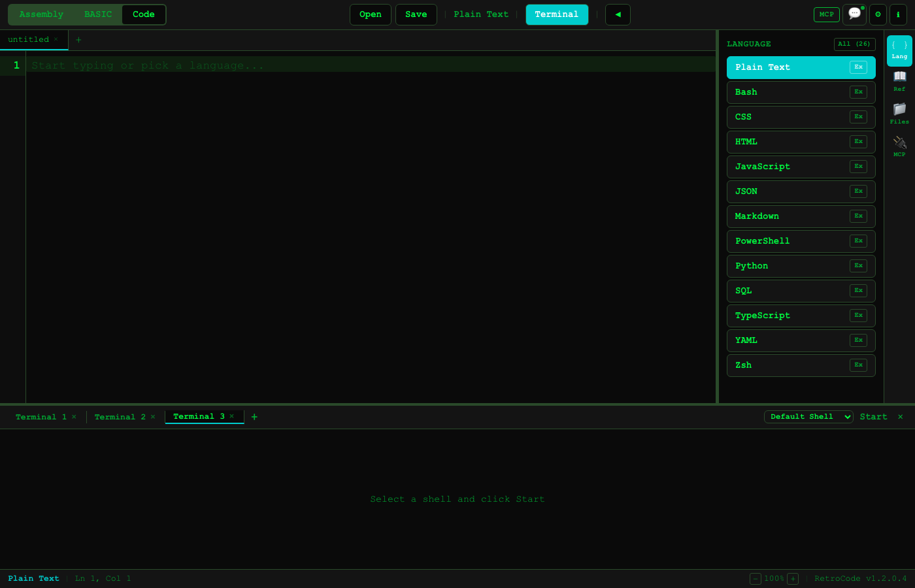Open the chat bubble with notification dot
This screenshot has height=588, width=915.
point(854,14)
